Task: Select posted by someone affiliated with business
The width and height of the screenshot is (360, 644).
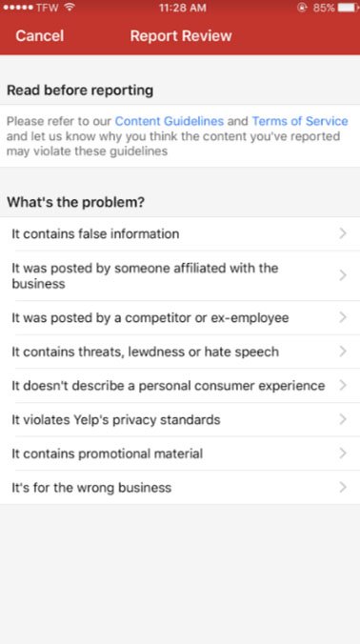Action: pyautogui.click(x=180, y=275)
